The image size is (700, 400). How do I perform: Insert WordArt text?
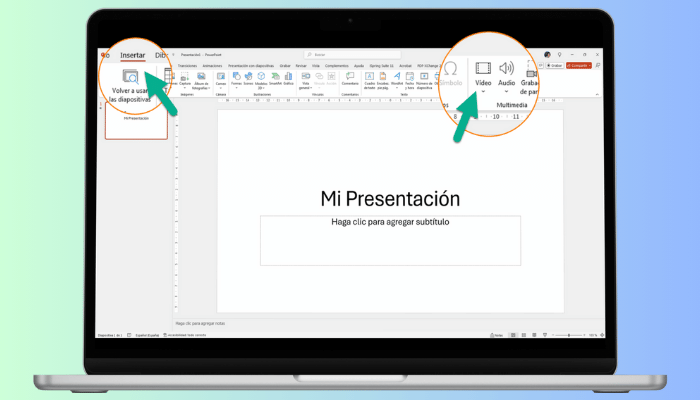click(x=397, y=76)
